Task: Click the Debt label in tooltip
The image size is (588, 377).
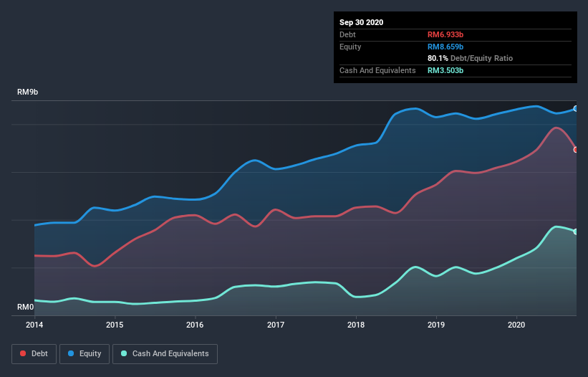Action: point(347,35)
